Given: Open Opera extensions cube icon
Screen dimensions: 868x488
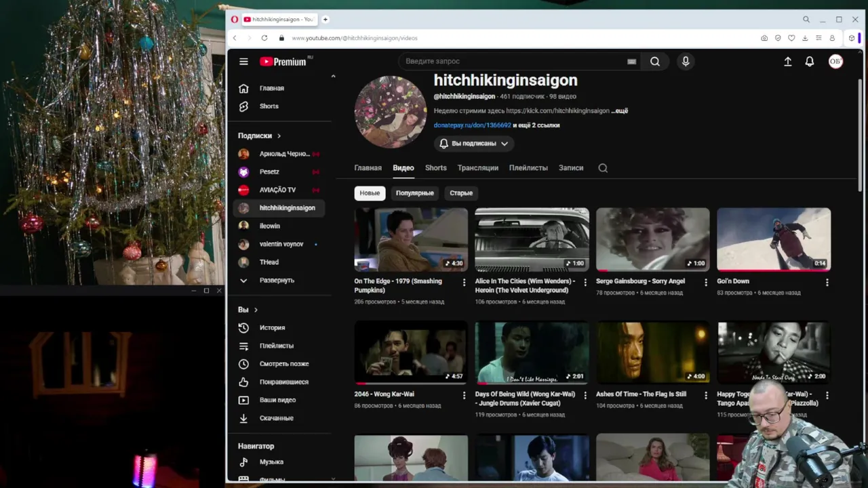Looking at the screenshot, I should (x=852, y=38).
